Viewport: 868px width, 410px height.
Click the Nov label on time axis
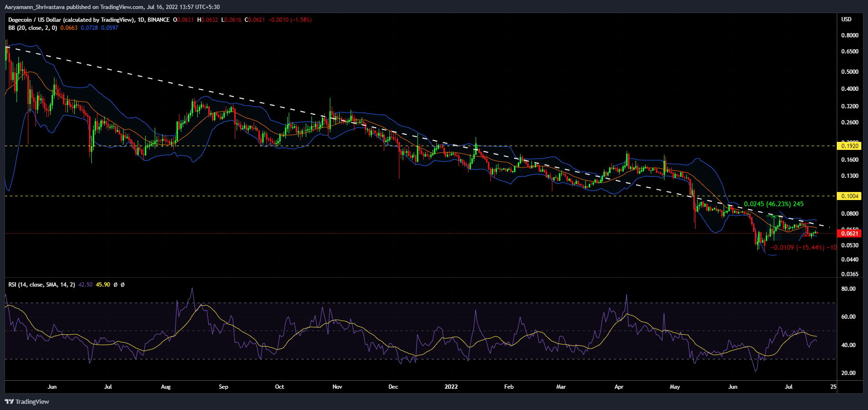(x=337, y=387)
